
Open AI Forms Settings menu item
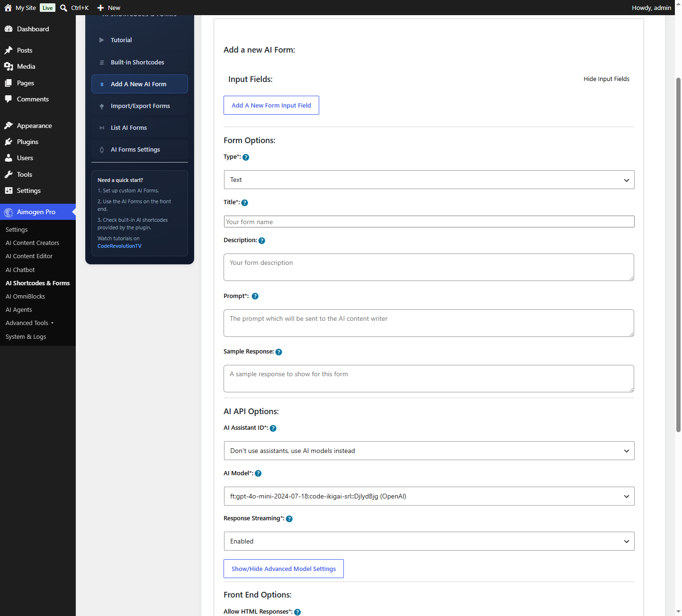tap(140, 150)
